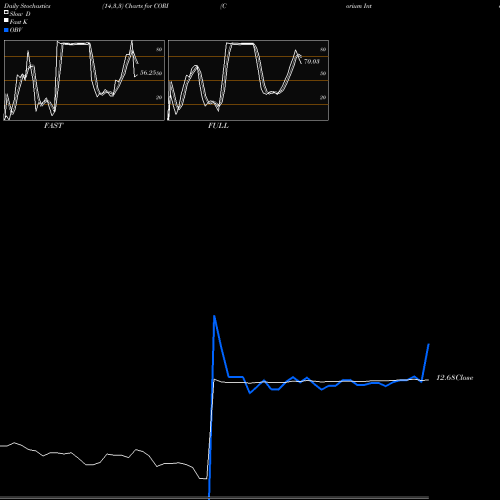
Task: Click the blue OBV legend swatch
Action: tap(6, 30)
